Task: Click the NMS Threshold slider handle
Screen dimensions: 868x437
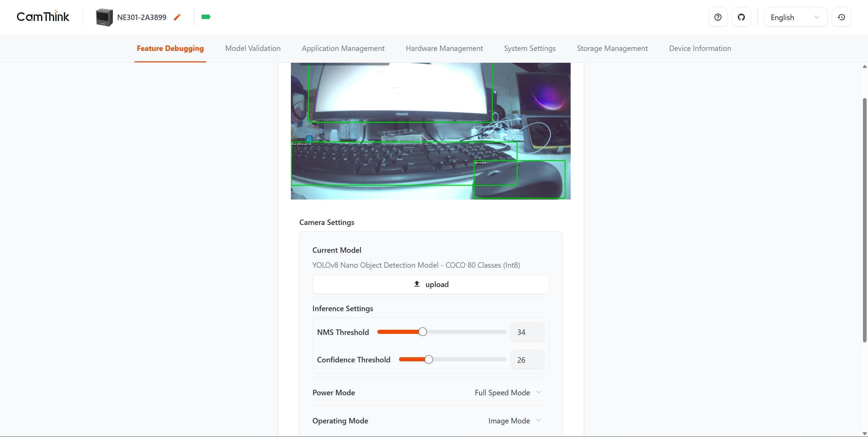Action: [x=422, y=332]
